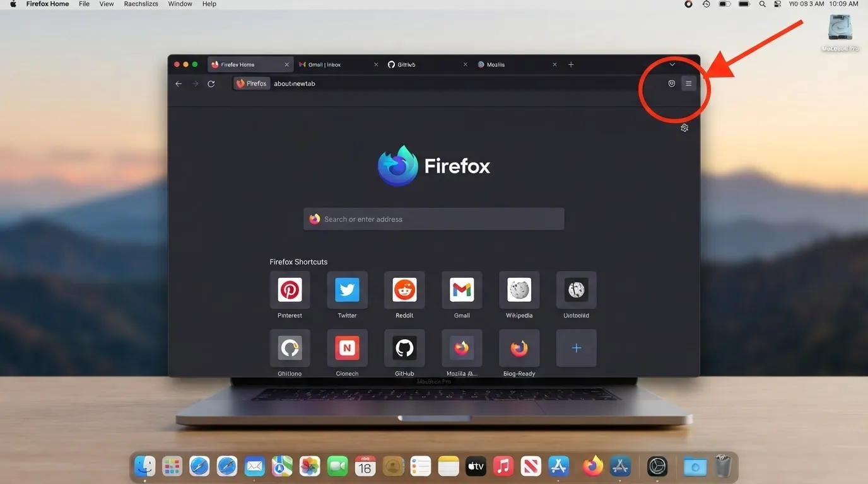
Task: Open a new tab with the plus button
Action: pyautogui.click(x=571, y=64)
